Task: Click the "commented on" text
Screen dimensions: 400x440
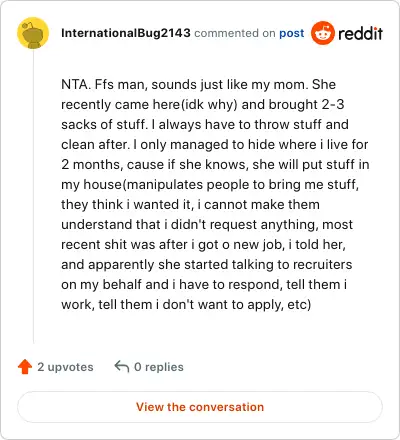Action: point(235,33)
